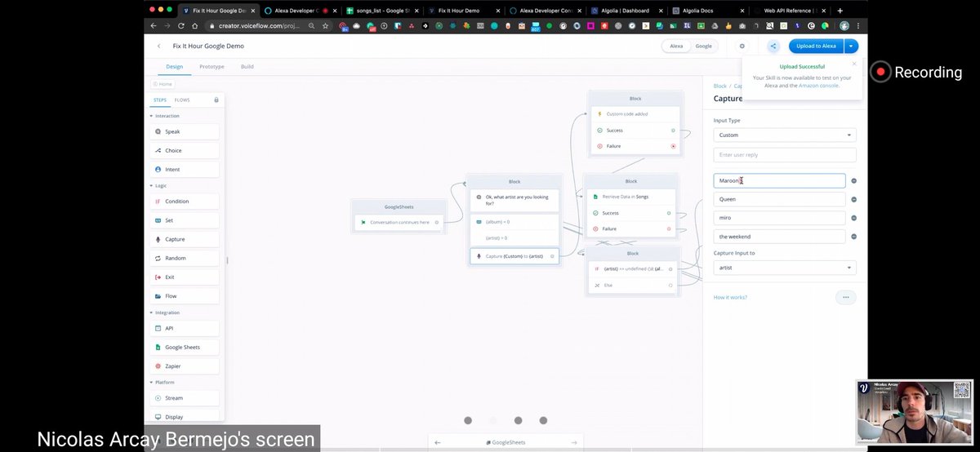Go to next flow arrow in GoogleSheets bar
Viewport: 980px width, 452px height.
click(575, 442)
